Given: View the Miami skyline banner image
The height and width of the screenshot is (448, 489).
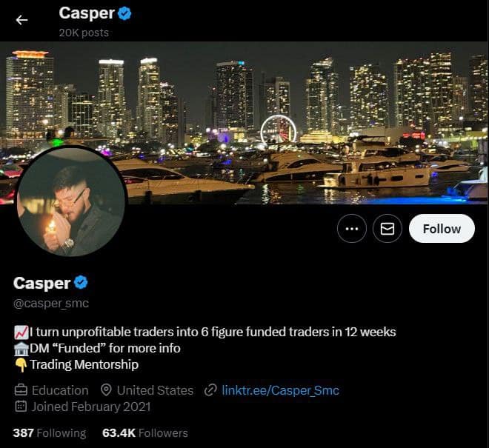Looking at the screenshot, I should (245, 122).
